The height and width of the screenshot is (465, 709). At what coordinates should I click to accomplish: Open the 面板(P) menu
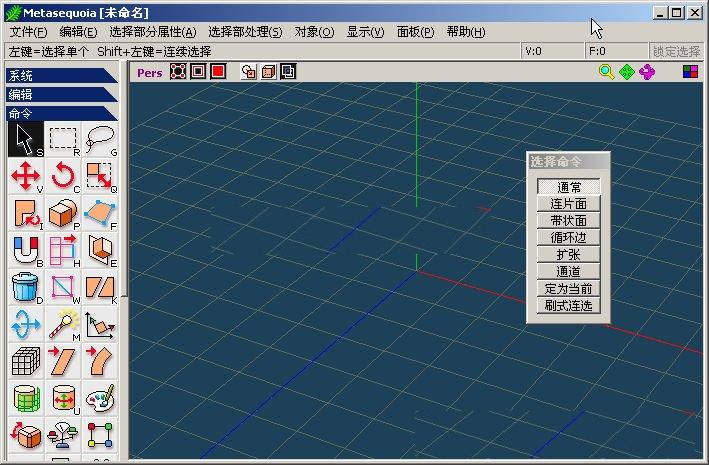pos(415,32)
